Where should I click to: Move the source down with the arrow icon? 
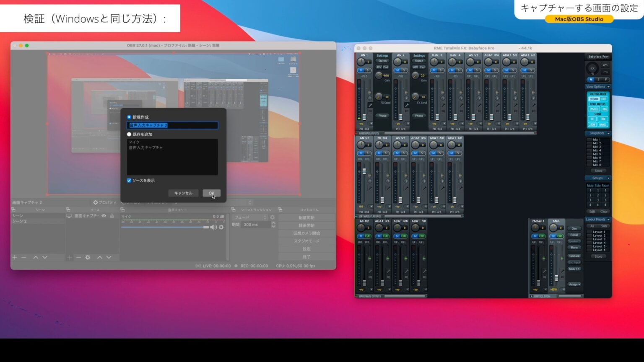pos(109,257)
